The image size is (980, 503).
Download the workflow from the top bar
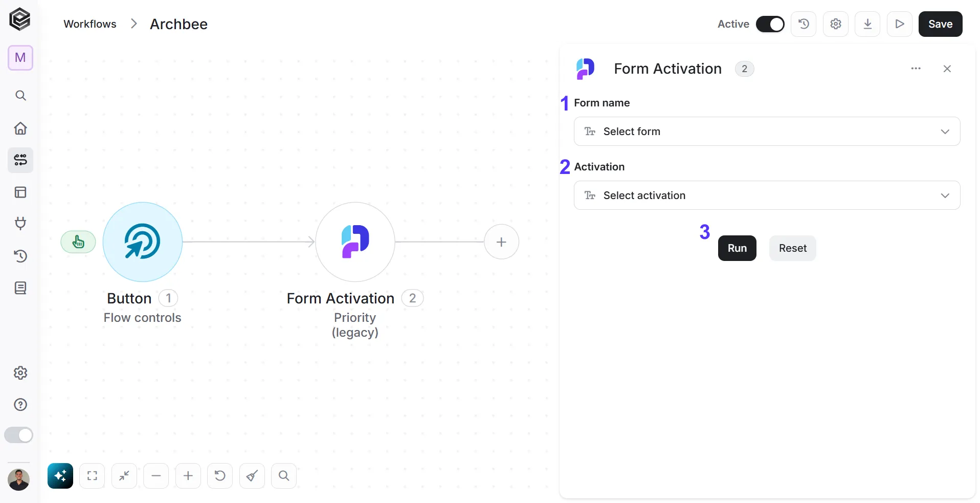coord(867,24)
